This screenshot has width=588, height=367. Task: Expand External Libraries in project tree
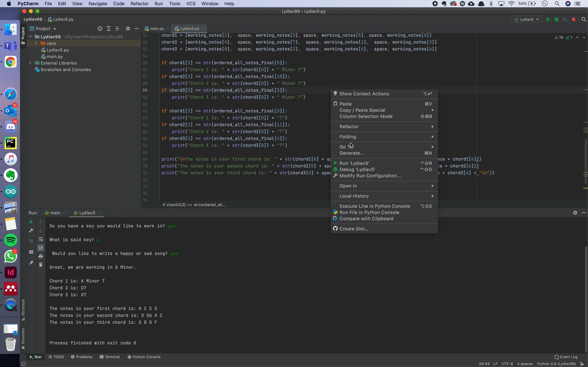pos(30,63)
